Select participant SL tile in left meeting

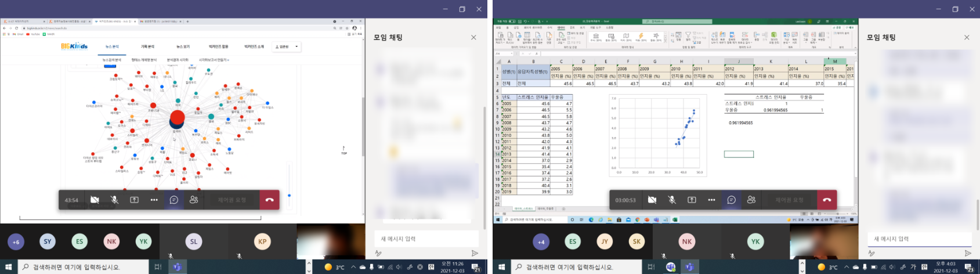pyautogui.click(x=194, y=241)
